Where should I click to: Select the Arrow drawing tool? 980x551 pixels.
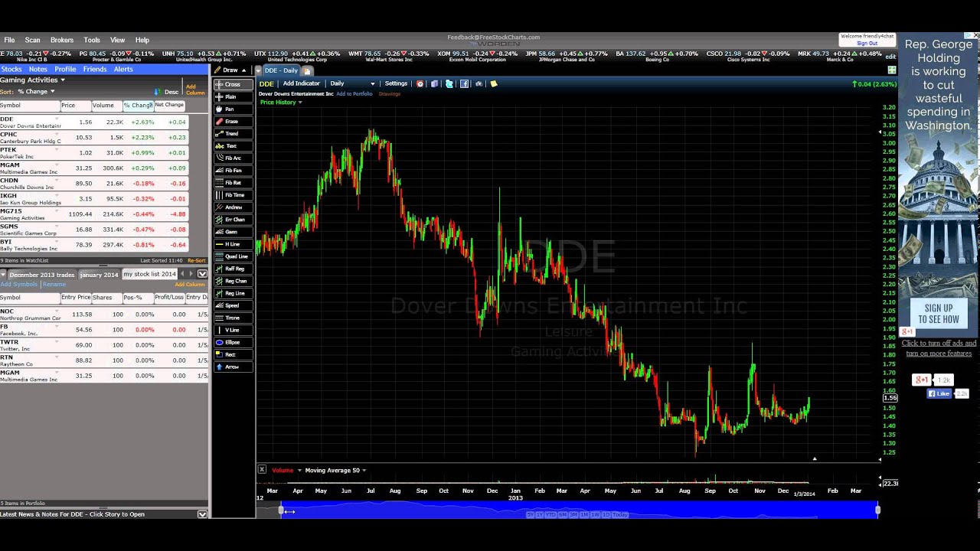coord(233,367)
